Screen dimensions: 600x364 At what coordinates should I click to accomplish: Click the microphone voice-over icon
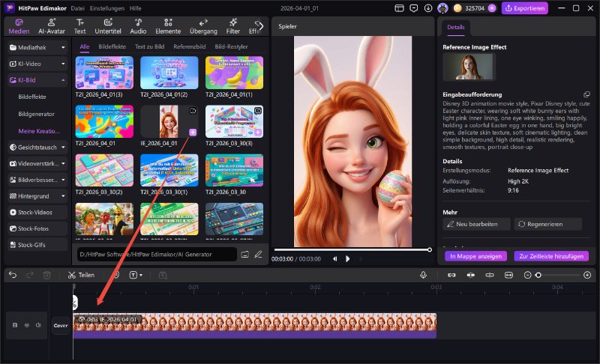[423, 275]
